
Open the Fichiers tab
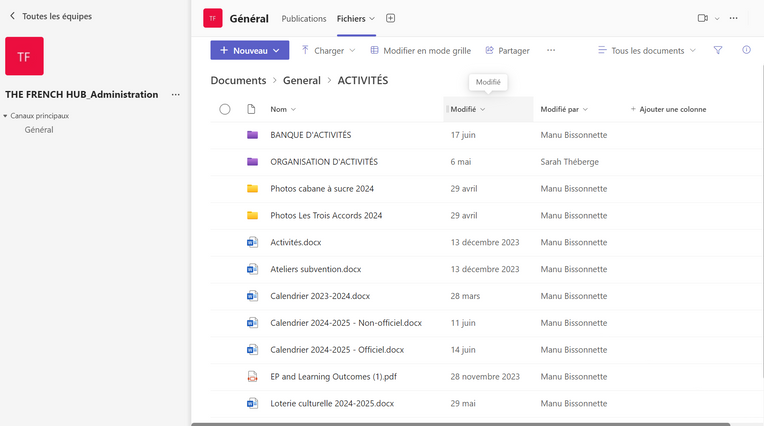[x=351, y=18]
